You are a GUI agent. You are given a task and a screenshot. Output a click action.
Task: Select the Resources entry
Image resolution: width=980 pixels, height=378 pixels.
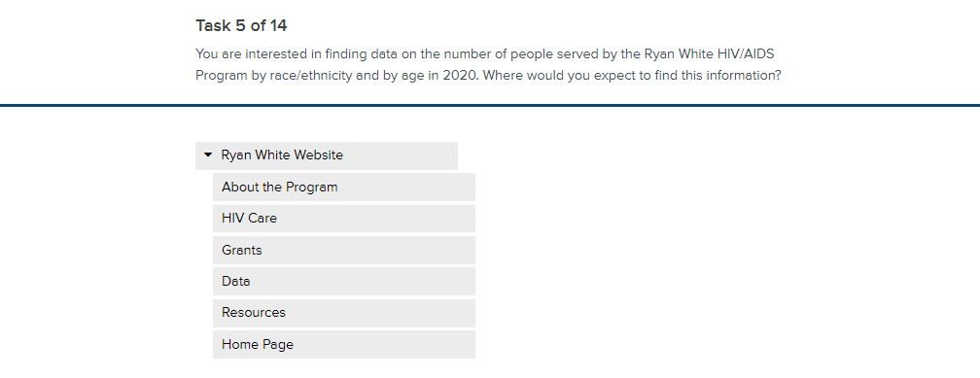point(344,312)
